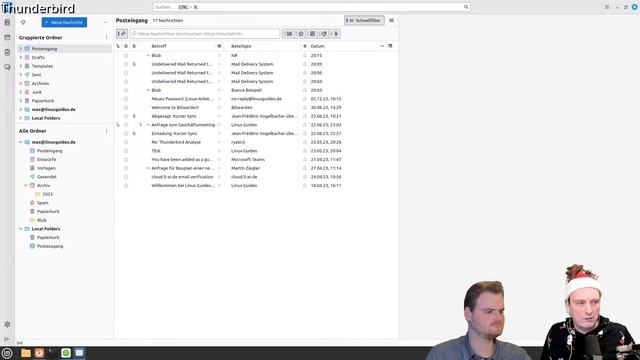Open the Mail space in the sidebar
640x360 pixels.
(x=7, y=23)
